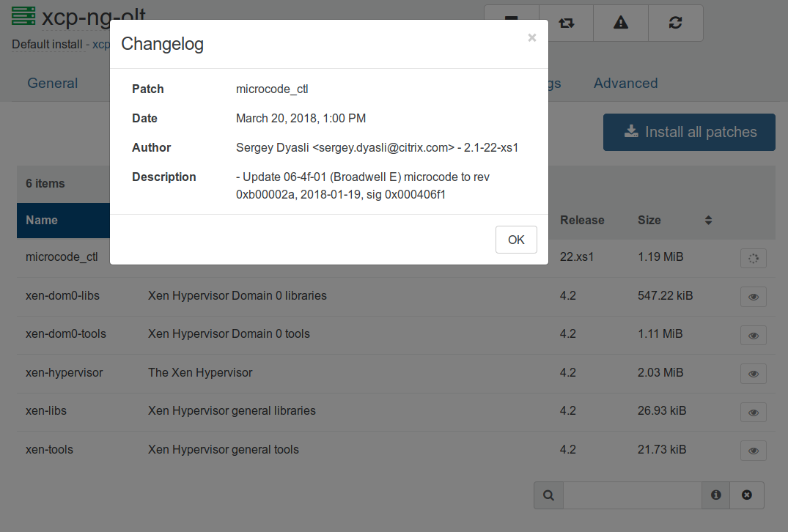Click the search magnifier icon
This screenshot has height=532, width=788.
pyautogui.click(x=549, y=495)
